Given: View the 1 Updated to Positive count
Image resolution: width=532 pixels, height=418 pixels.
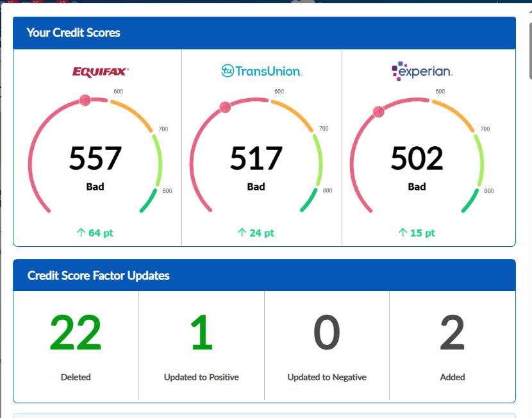Looking at the screenshot, I should (x=201, y=333).
